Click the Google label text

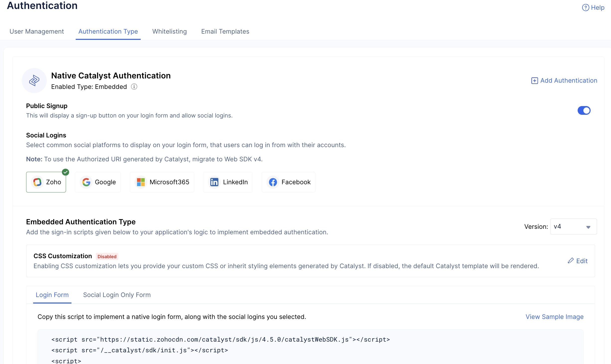105,182
